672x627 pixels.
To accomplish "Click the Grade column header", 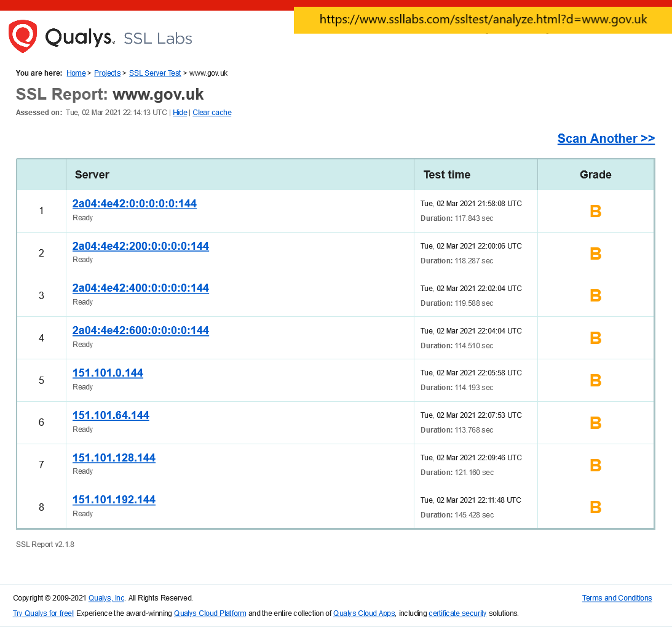I will click(x=596, y=175).
